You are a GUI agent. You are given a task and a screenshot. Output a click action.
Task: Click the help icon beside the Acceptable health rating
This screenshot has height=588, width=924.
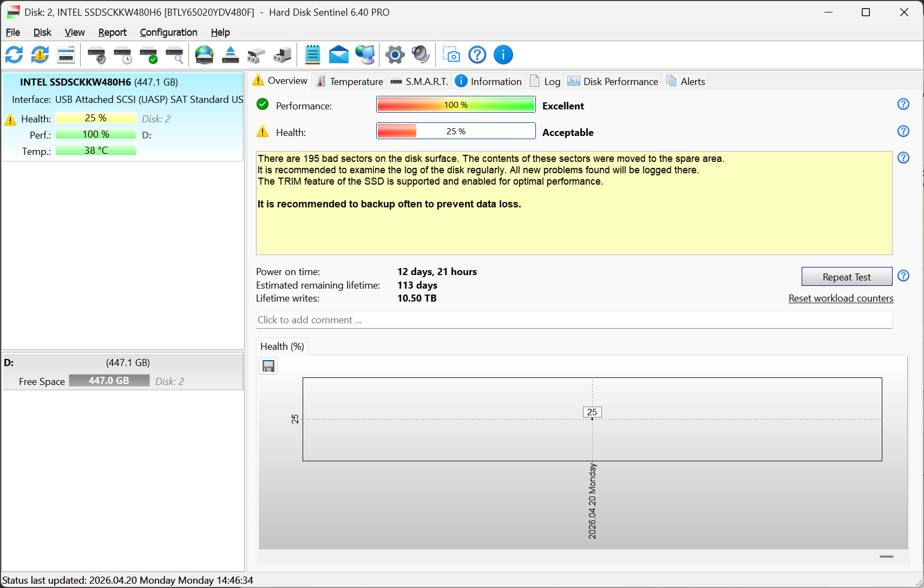tap(903, 131)
